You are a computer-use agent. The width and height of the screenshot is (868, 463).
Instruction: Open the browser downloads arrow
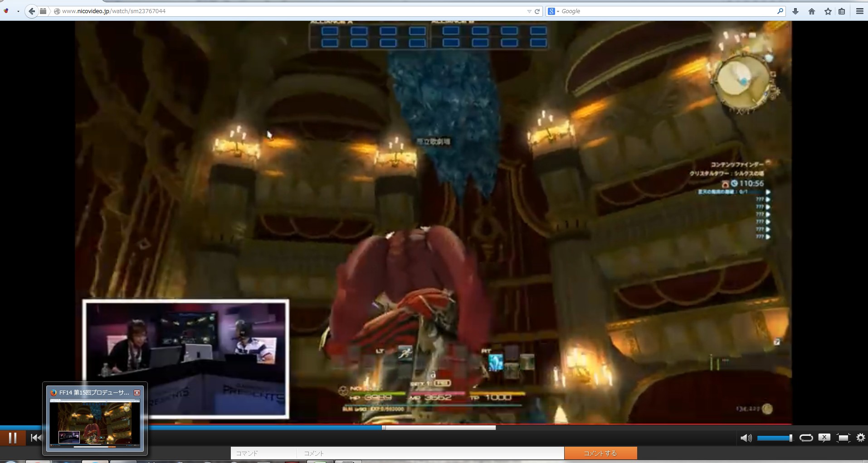(795, 11)
